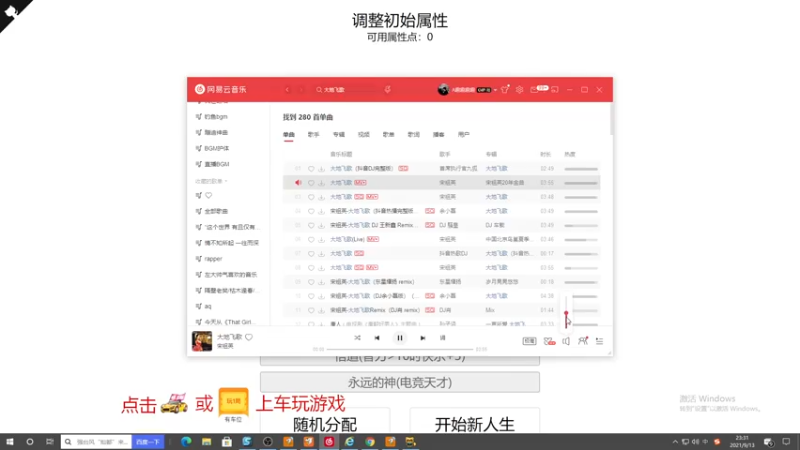Open the play queue list icon
Image resolution: width=800 pixels, height=450 pixels.
tap(599, 341)
